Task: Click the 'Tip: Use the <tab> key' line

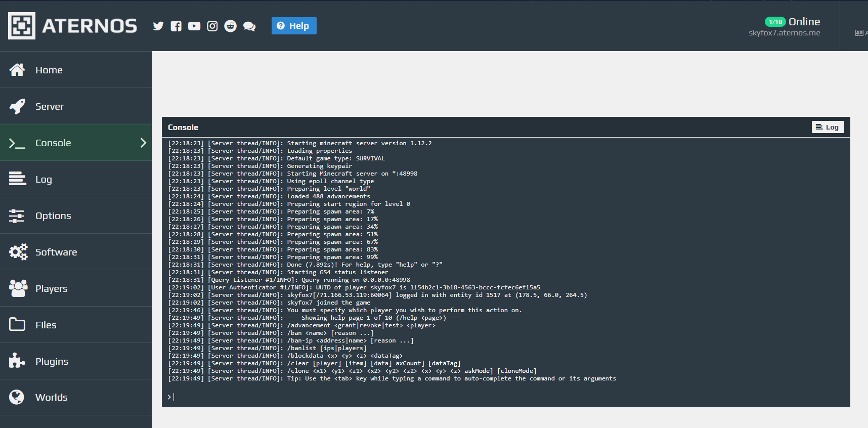Action: (392, 378)
